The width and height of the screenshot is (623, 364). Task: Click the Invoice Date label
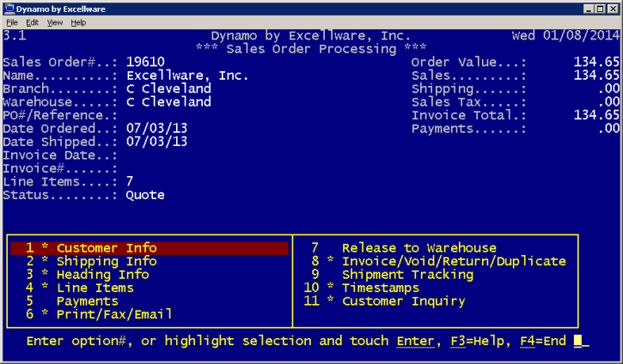tap(60, 155)
